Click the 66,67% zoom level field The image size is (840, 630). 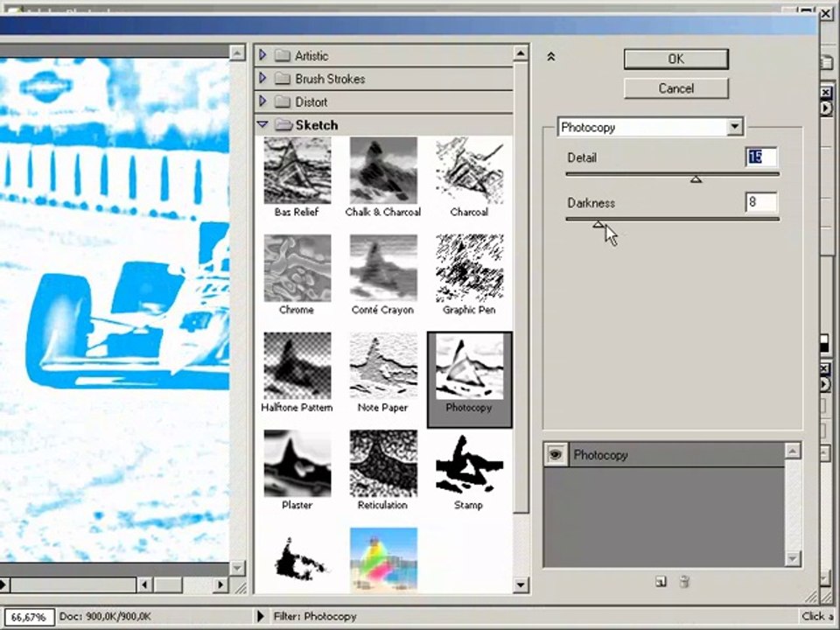(x=29, y=617)
